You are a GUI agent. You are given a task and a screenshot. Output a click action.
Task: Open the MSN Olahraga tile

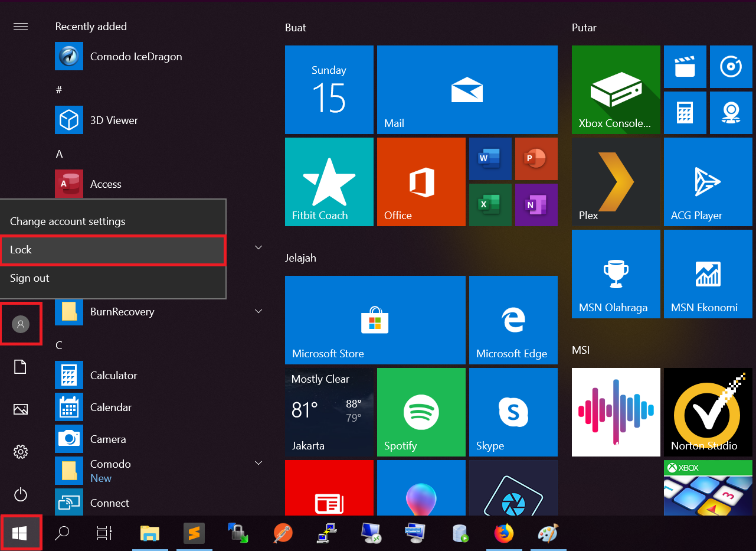[x=616, y=274]
